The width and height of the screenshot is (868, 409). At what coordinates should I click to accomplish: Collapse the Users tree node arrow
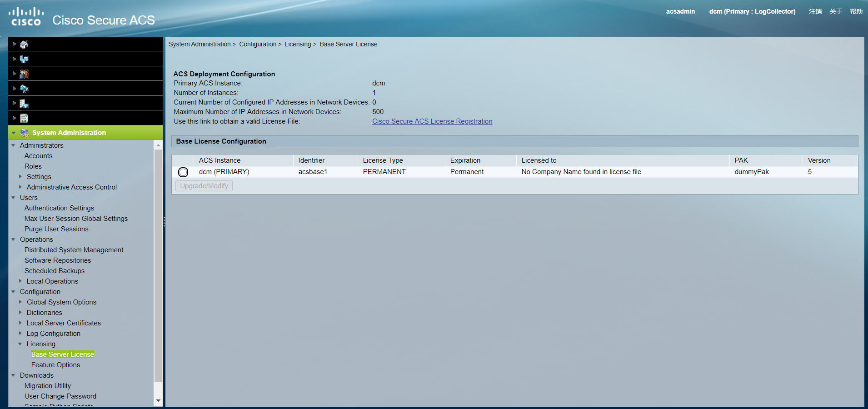tap(13, 198)
